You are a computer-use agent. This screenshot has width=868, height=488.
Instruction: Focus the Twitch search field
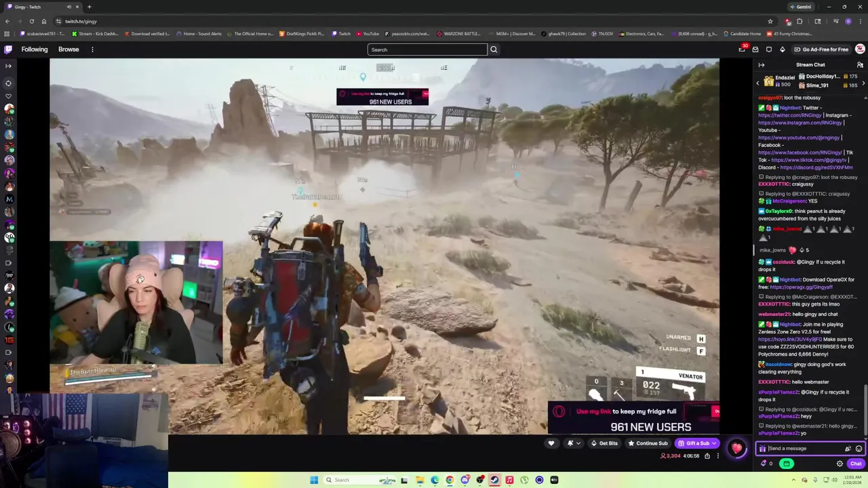[427, 49]
